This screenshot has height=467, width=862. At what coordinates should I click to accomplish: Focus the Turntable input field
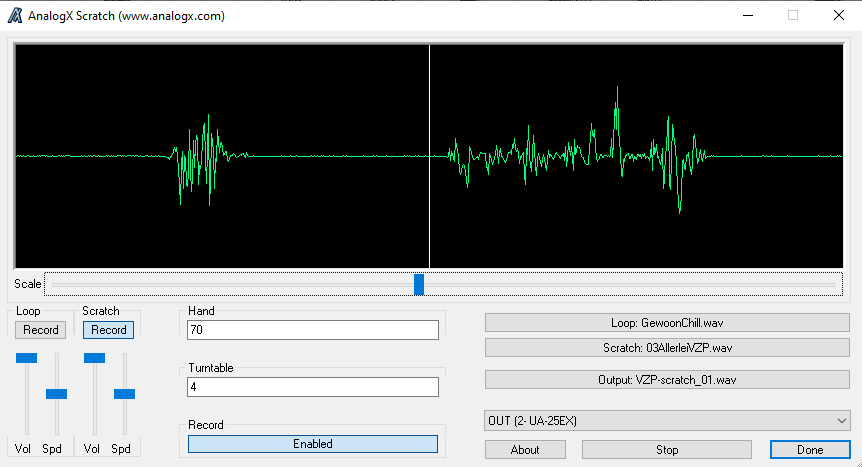(x=312, y=387)
